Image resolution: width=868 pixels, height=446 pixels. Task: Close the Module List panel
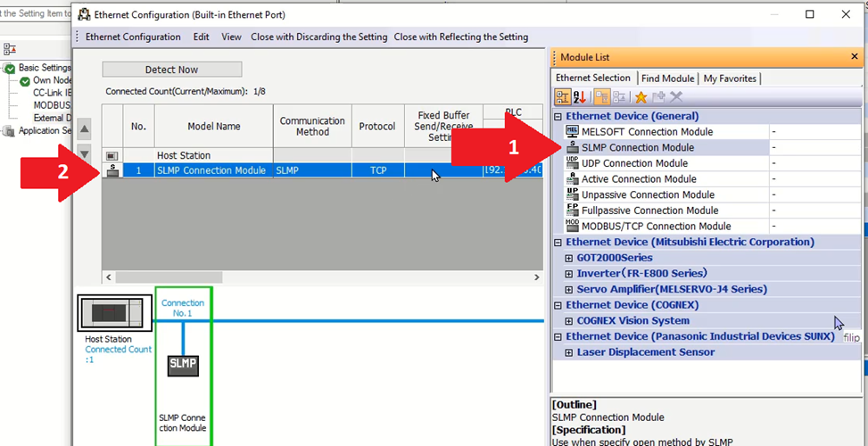856,57
